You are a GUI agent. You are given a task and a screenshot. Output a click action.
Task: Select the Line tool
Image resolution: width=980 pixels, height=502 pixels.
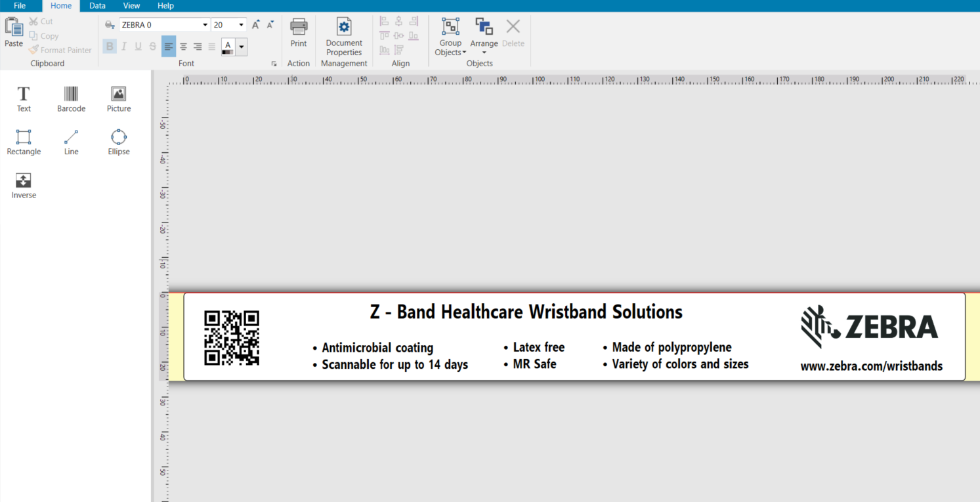coord(70,142)
